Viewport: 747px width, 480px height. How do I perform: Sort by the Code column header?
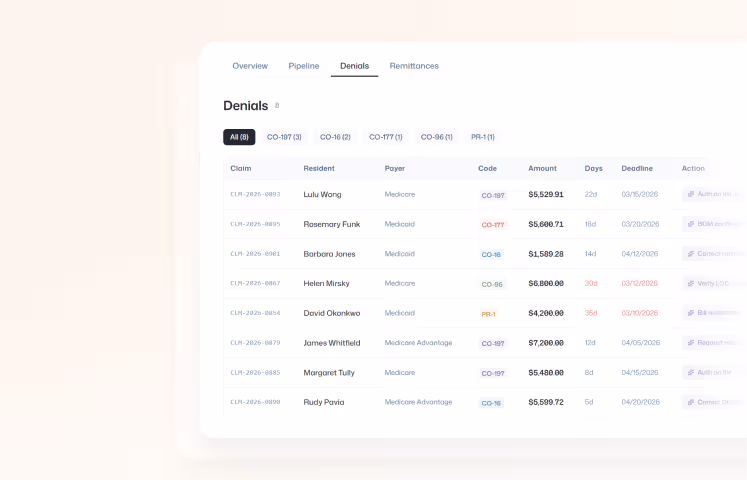[487, 169]
